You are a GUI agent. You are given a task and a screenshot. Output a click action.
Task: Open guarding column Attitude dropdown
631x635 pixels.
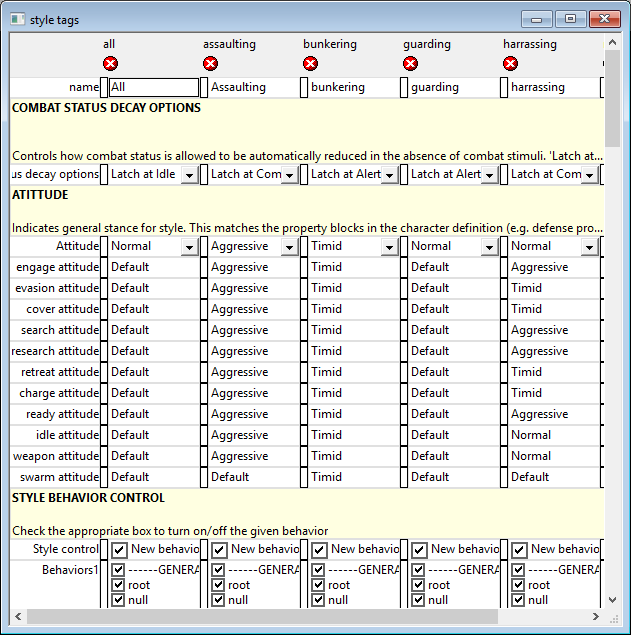coord(489,247)
